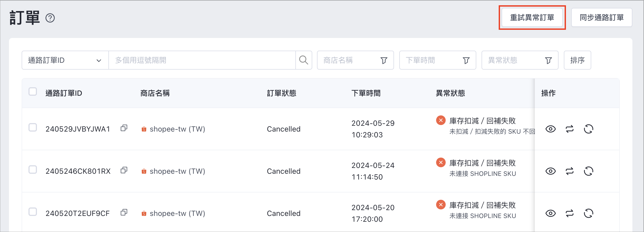Click the 異常狀態 column header
This screenshot has height=232, width=644.
click(450, 93)
